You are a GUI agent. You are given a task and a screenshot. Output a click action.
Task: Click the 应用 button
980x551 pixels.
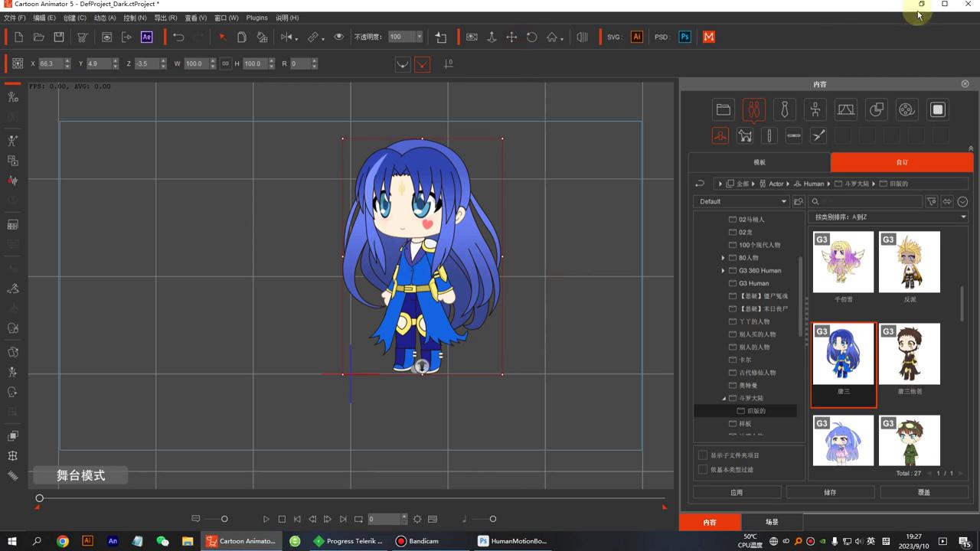click(x=737, y=492)
